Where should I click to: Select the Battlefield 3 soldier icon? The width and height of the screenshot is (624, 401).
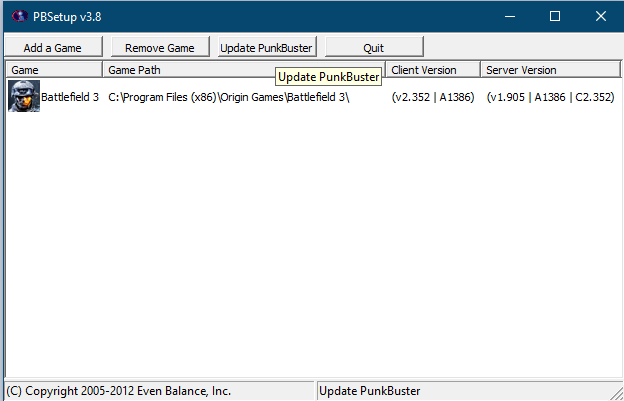point(24,96)
